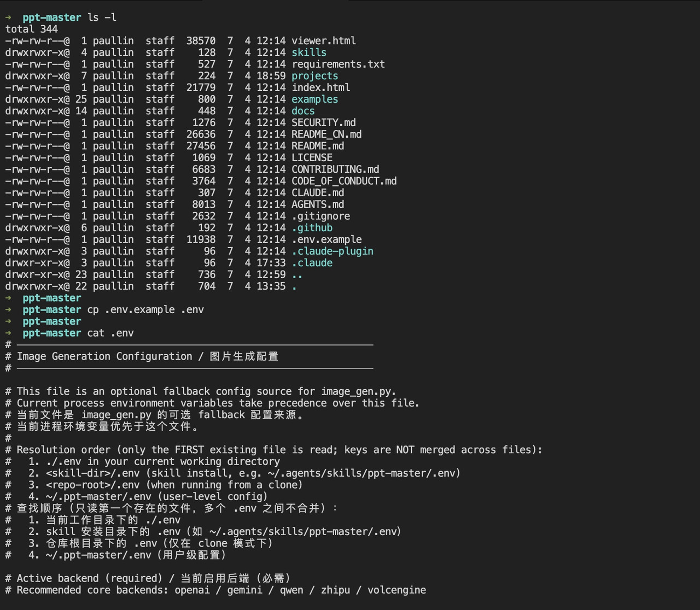Select the '<repo-root>/.env' comment line

[x=154, y=485]
